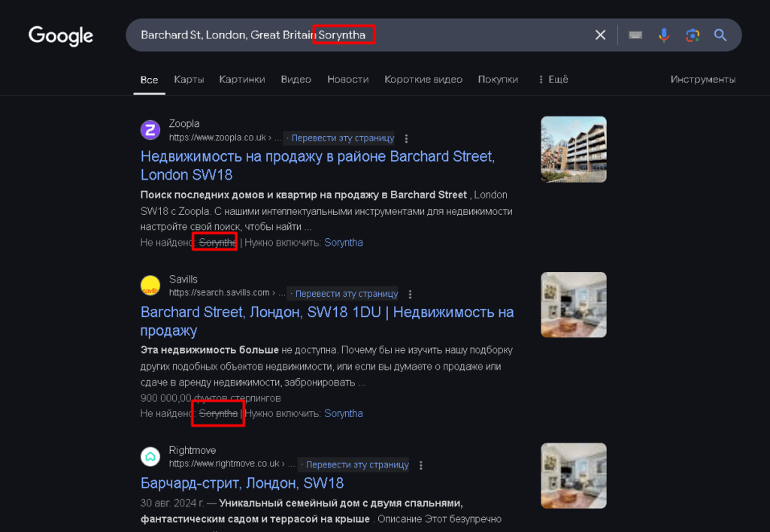This screenshot has width=770, height=532.
Task: Click the magnifying glass search button
Action: (720, 35)
